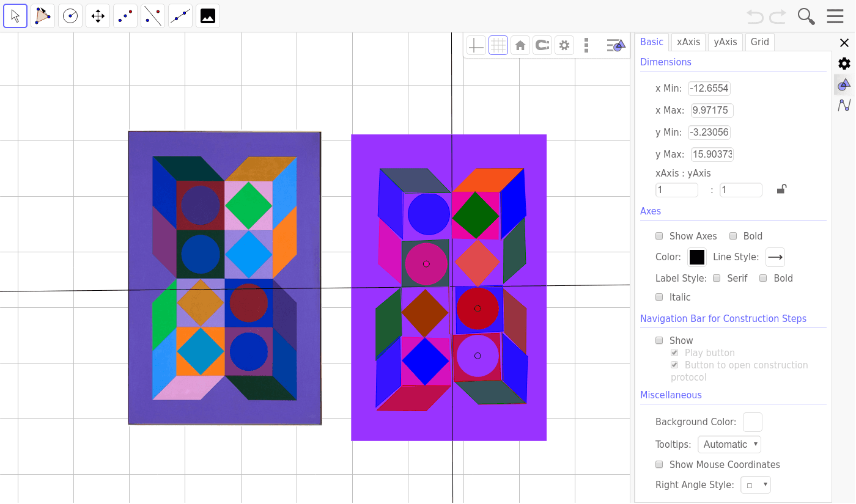
Task: Open the search magnifier
Action: click(x=806, y=16)
